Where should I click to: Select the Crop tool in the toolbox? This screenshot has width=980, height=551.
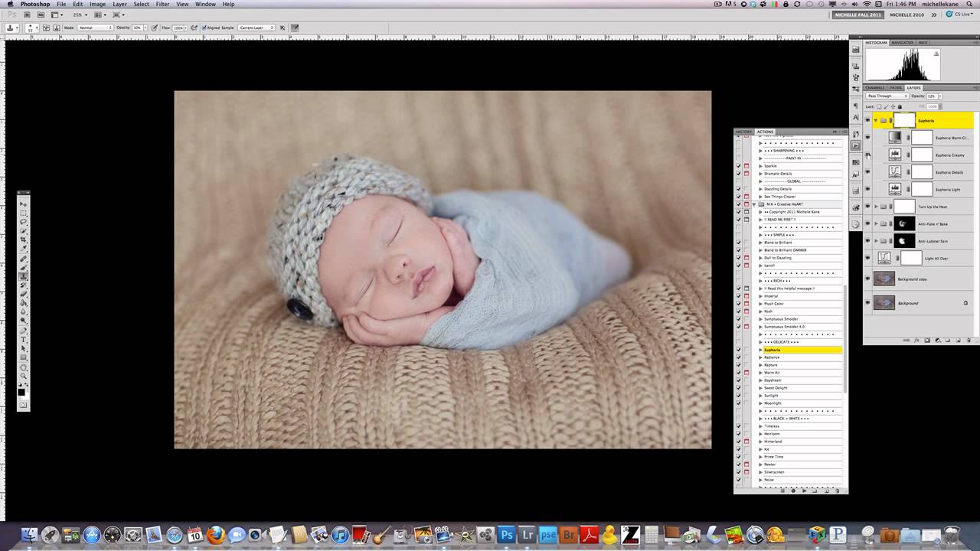(x=24, y=240)
